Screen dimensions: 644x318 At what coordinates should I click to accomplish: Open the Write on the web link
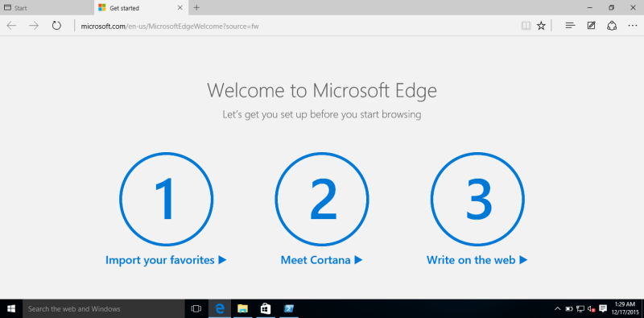477,260
